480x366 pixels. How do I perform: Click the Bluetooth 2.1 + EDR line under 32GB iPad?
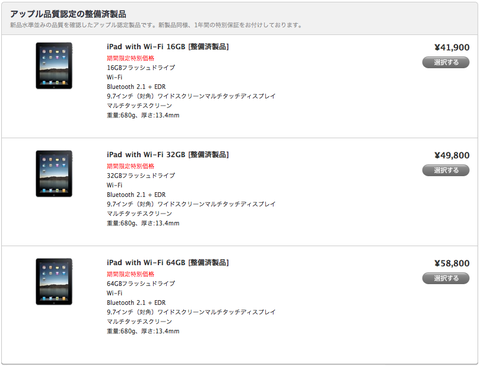pyautogui.click(x=136, y=195)
